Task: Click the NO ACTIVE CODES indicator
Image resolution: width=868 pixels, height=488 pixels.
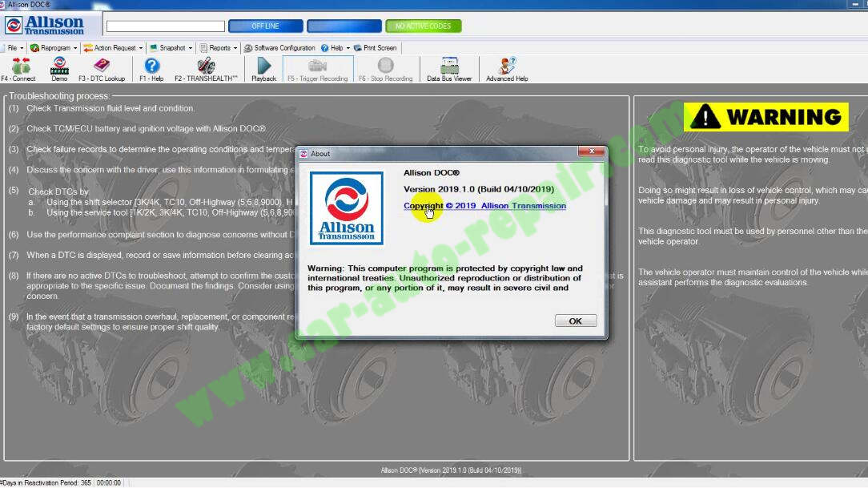Action: click(x=424, y=26)
